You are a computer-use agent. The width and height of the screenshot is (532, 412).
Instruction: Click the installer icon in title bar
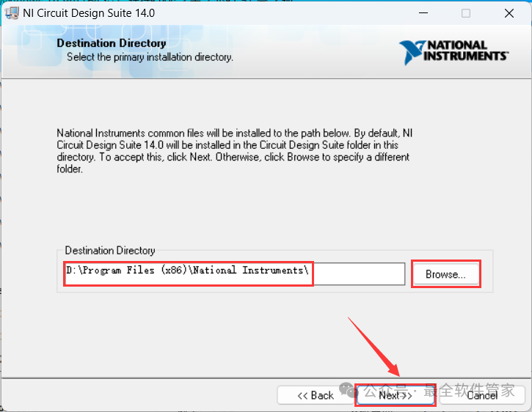tap(12, 13)
